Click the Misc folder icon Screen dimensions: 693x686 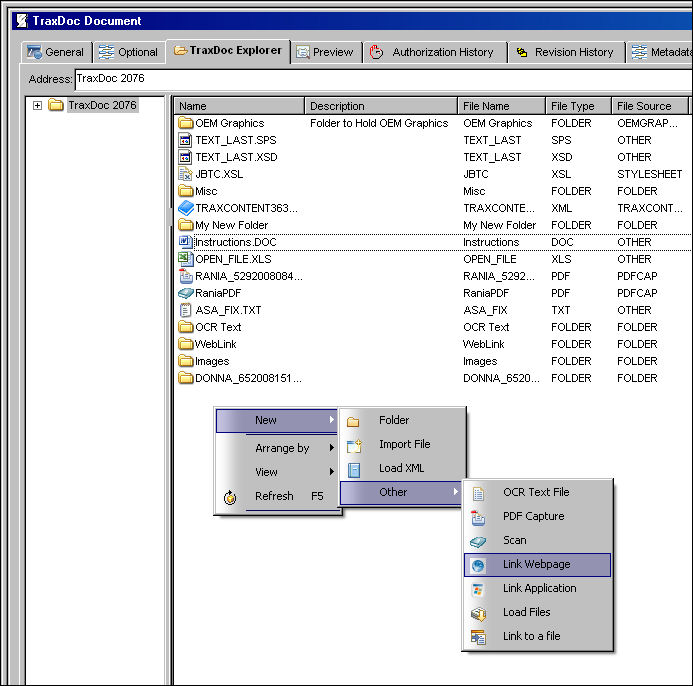(186, 191)
